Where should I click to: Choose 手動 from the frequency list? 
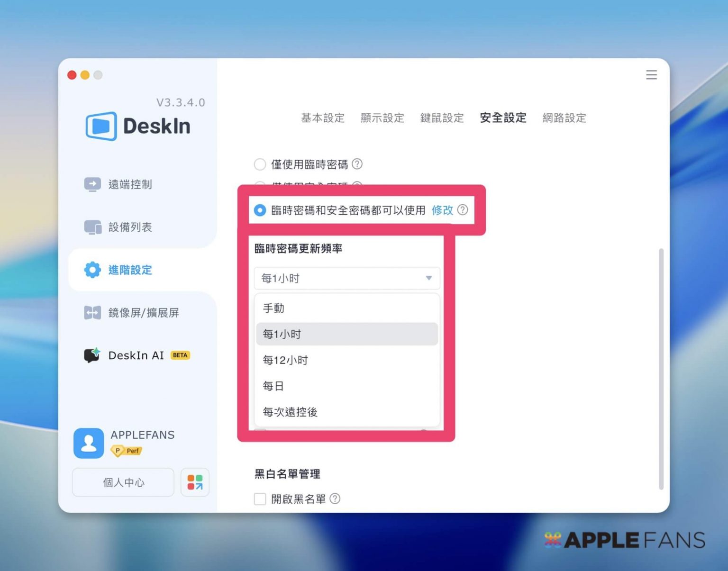(274, 308)
